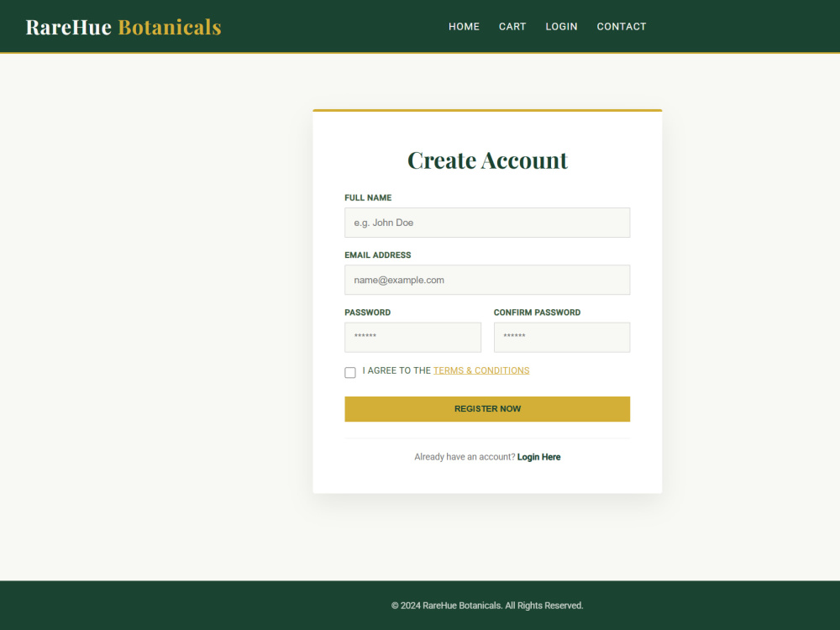Click the Create Account heading
Image resolution: width=840 pixels, height=630 pixels.
(x=487, y=160)
